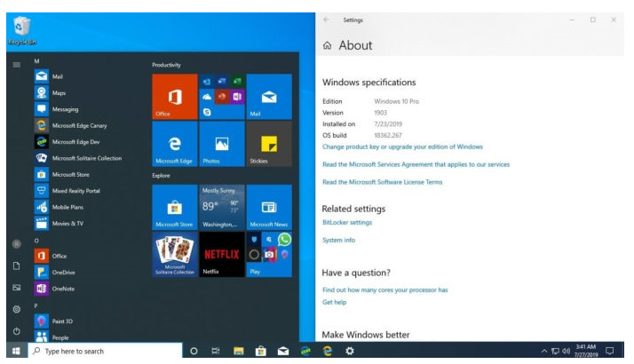Open the Action Center notifications icon
634x364 pixels.
tap(610, 351)
